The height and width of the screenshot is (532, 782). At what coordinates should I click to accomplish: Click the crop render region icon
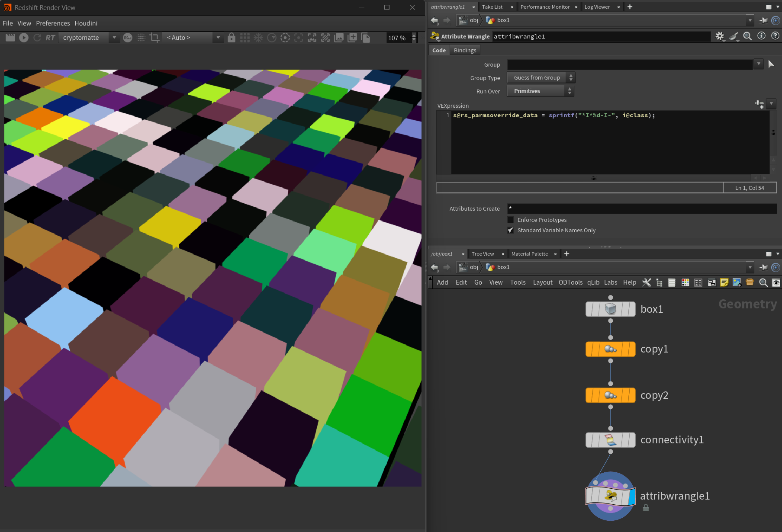coord(154,38)
